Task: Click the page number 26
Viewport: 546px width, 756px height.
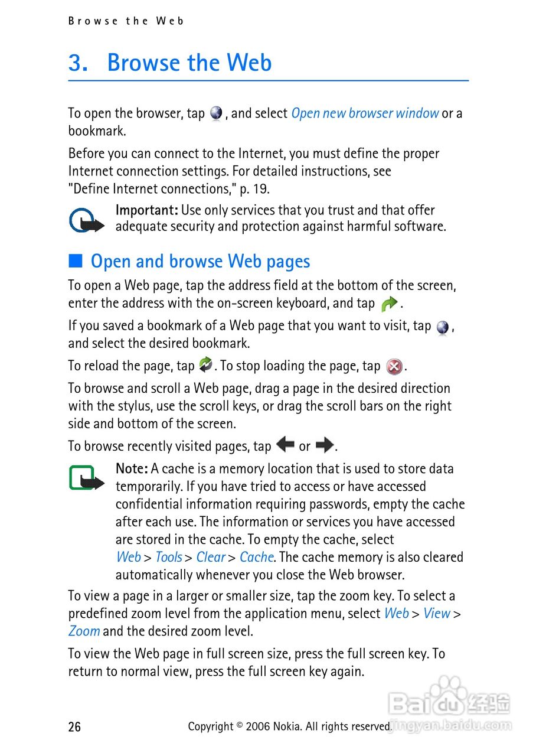Action: pyautogui.click(x=74, y=726)
